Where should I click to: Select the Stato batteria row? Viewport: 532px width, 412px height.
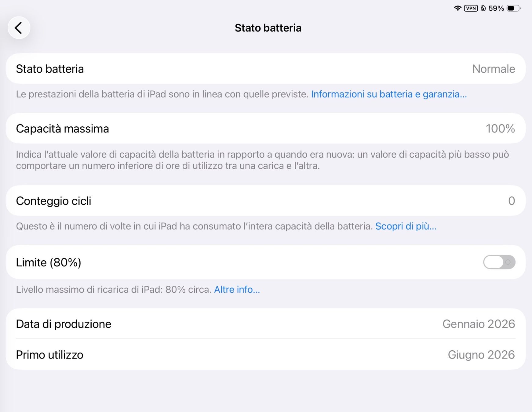click(266, 69)
